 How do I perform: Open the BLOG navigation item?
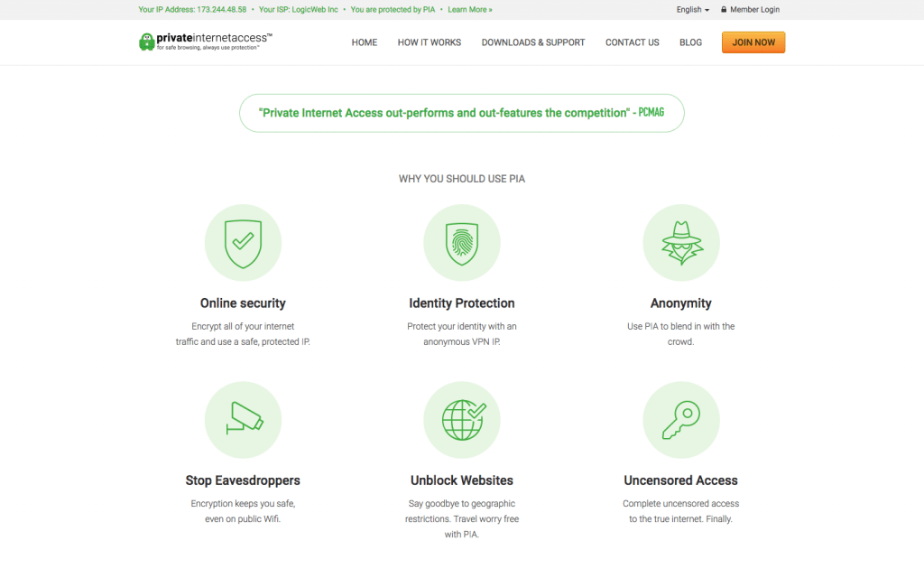[690, 42]
